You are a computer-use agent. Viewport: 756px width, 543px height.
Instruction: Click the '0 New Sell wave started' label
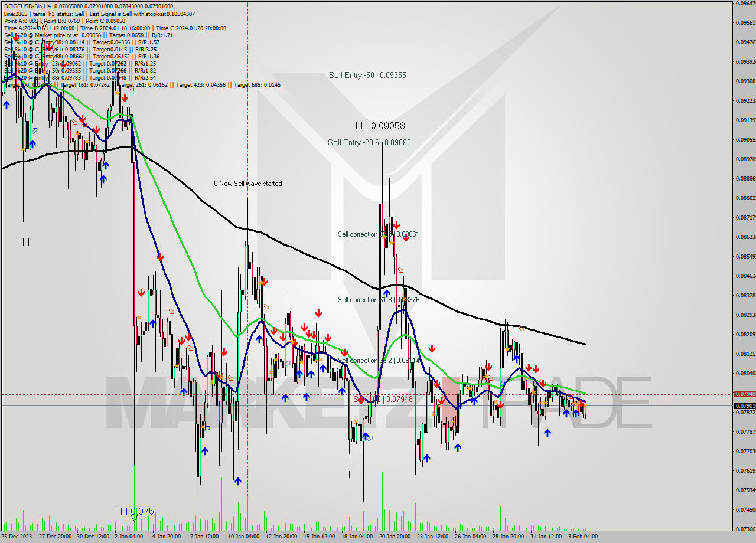pos(248,184)
